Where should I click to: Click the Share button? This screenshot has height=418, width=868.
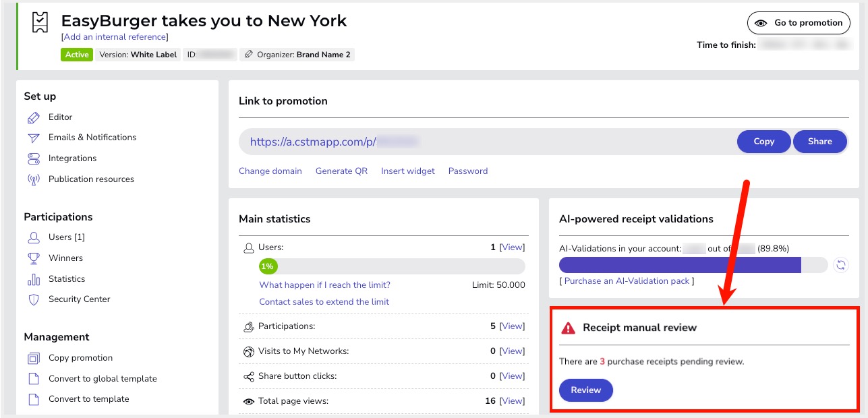pyautogui.click(x=819, y=142)
